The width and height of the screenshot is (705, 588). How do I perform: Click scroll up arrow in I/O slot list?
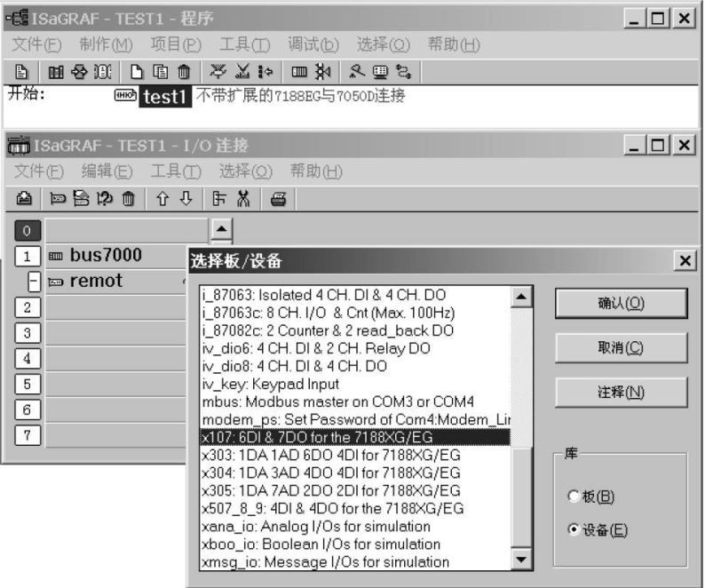coord(221,229)
